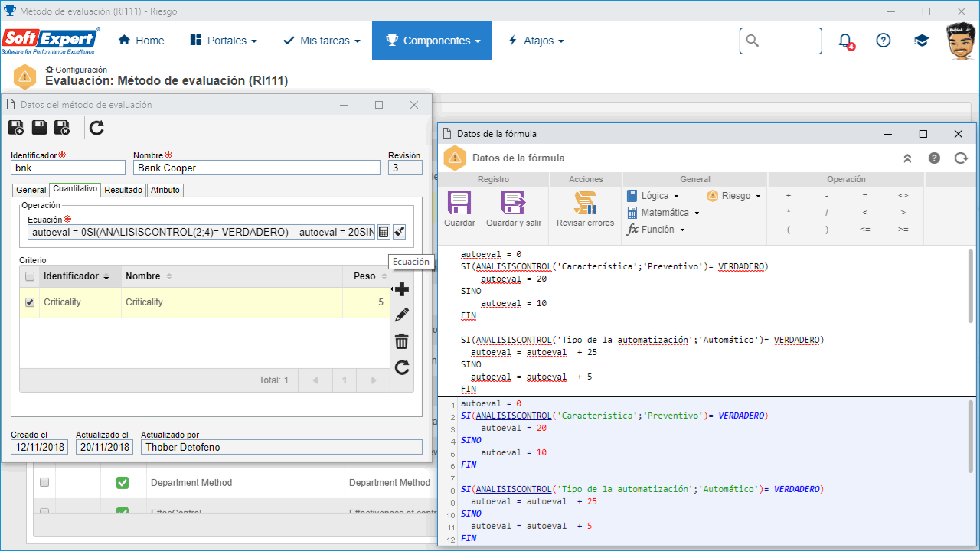Go to Home

click(141, 41)
